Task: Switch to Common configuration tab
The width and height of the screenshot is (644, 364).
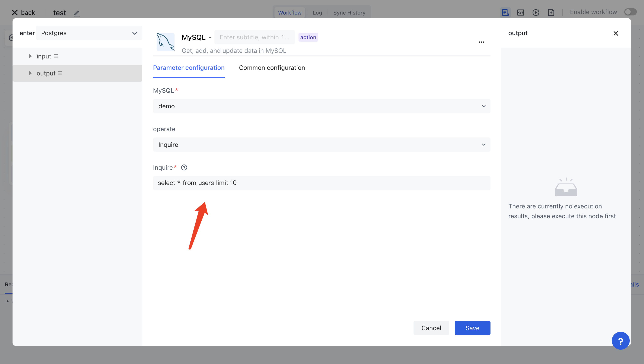Action: click(x=272, y=68)
